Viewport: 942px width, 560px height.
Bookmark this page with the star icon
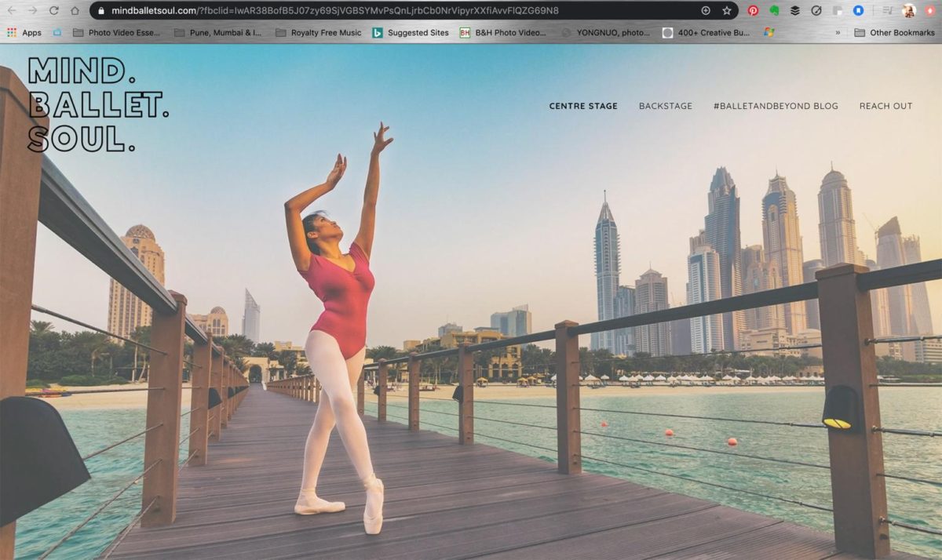click(726, 11)
